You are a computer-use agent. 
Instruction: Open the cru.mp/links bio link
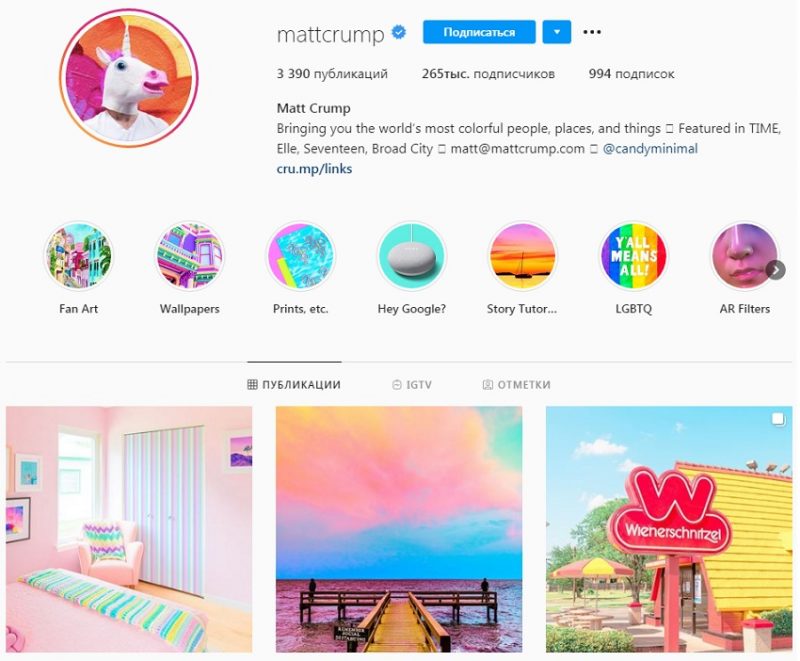click(314, 169)
